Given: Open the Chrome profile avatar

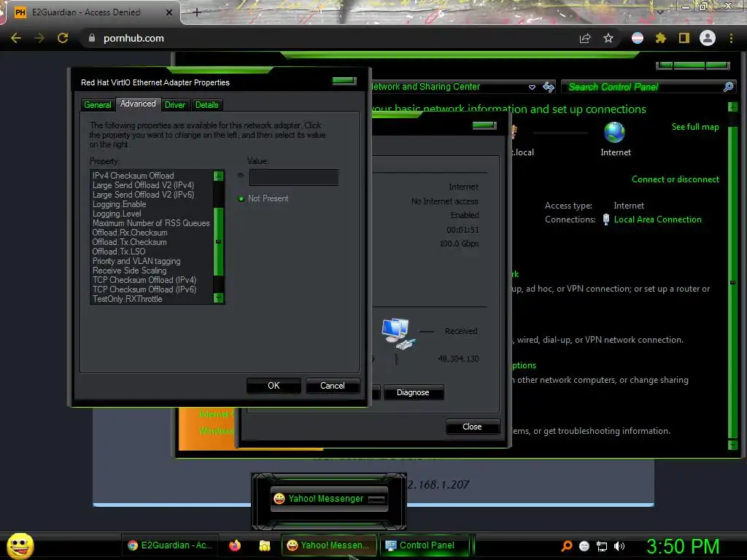Looking at the screenshot, I should [x=708, y=38].
